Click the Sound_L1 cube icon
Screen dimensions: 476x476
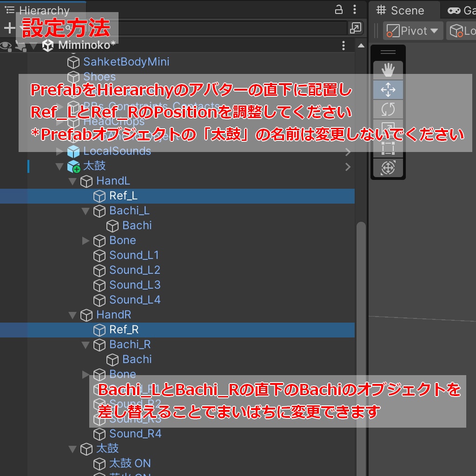point(99,256)
